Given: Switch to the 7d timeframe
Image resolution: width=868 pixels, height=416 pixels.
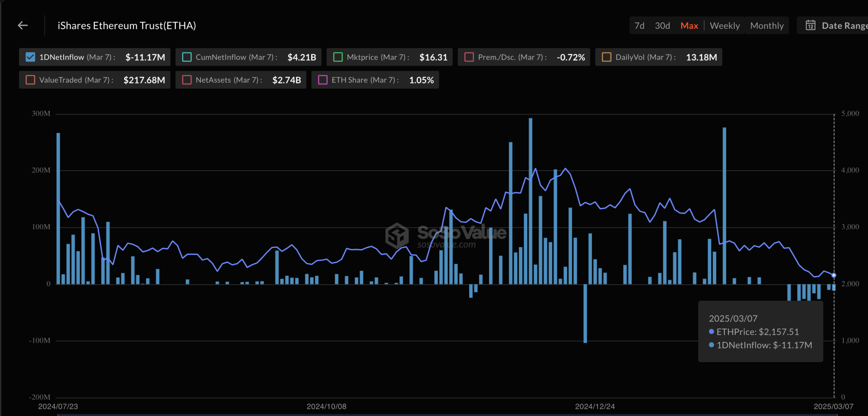Looking at the screenshot, I should (640, 25).
